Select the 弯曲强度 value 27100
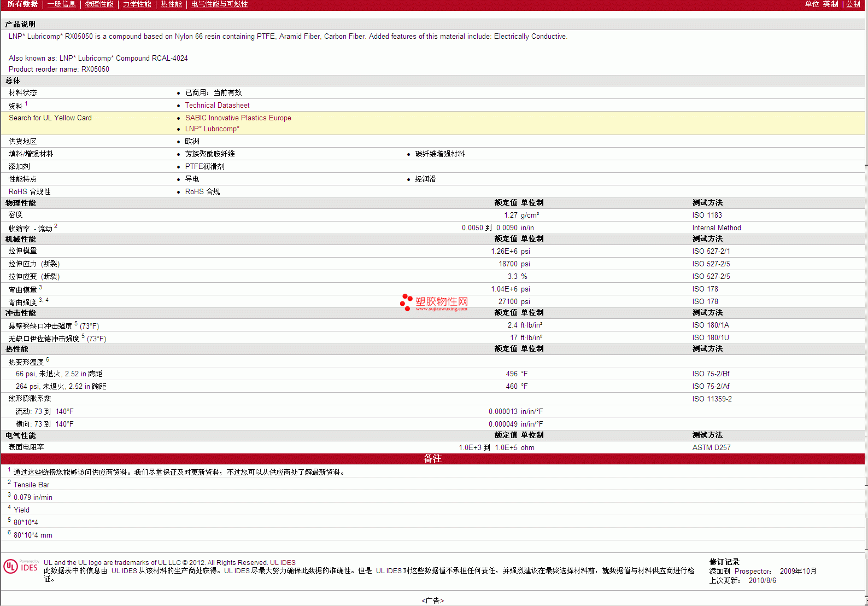The image size is (868, 606). [x=508, y=302]
